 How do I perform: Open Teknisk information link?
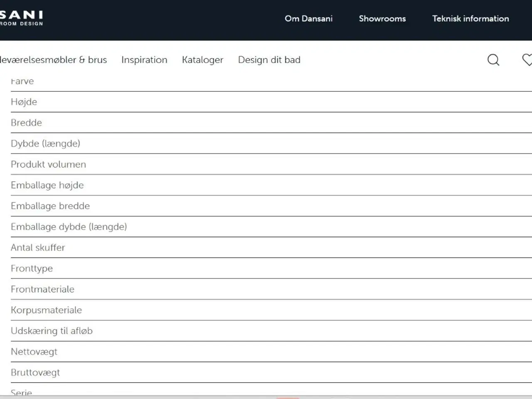coord(470,19)
